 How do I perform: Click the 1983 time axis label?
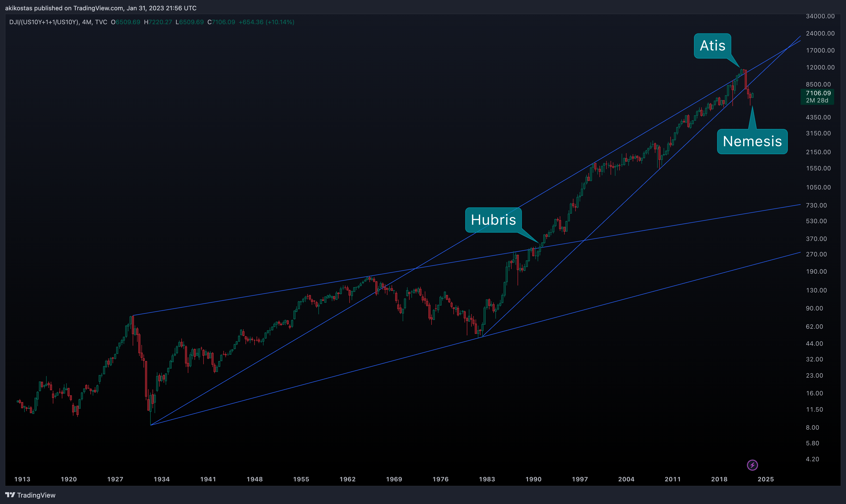coord(487,479)
